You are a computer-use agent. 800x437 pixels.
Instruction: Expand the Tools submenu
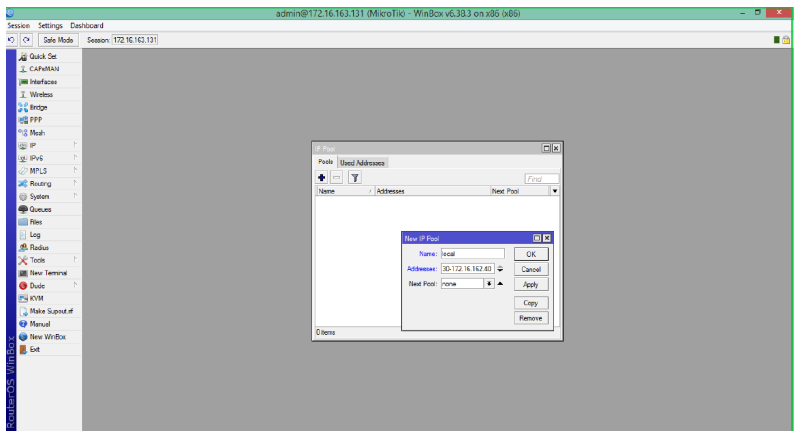tap(75, 260)
